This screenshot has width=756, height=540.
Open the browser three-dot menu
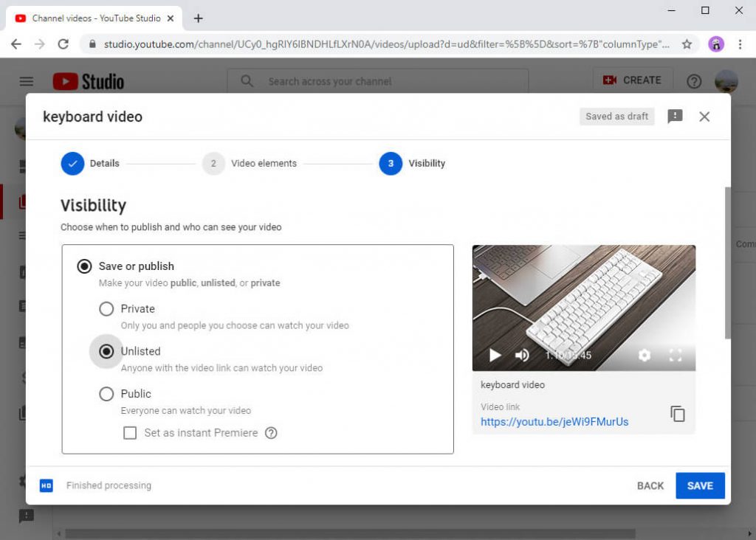pos(740,44)
